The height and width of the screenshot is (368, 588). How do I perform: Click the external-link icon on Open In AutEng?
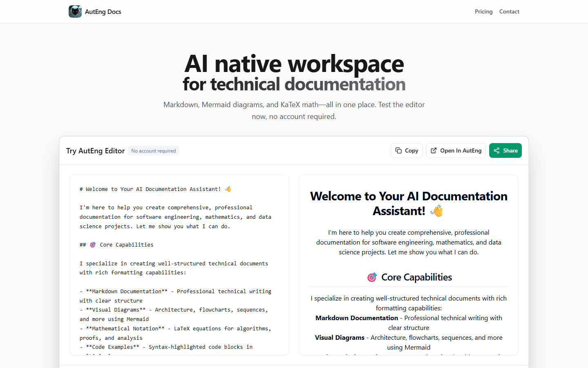point(433,150)
